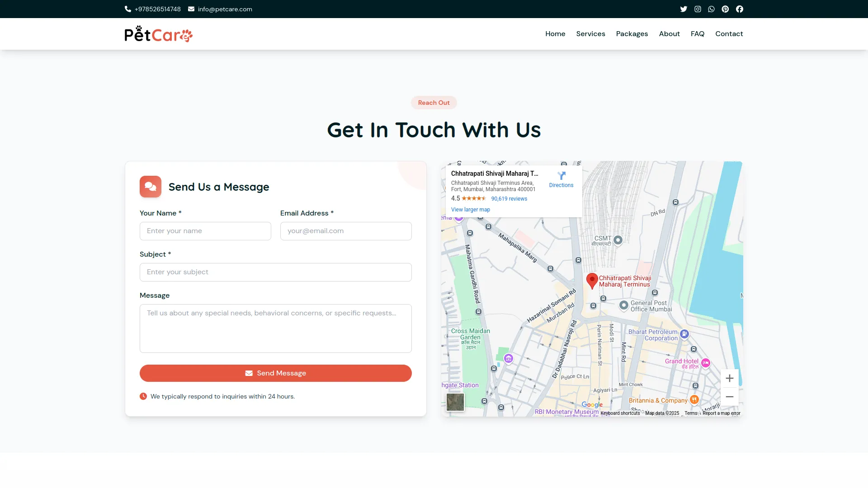Open the 90,619 reviews link
Screen dimensions: 868x488
pos(509,199)
